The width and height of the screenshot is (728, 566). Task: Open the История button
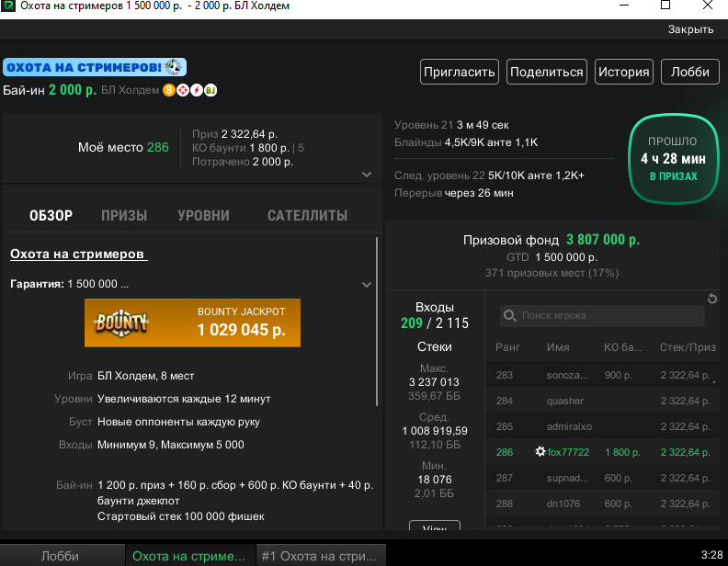(x=623, y=72)
